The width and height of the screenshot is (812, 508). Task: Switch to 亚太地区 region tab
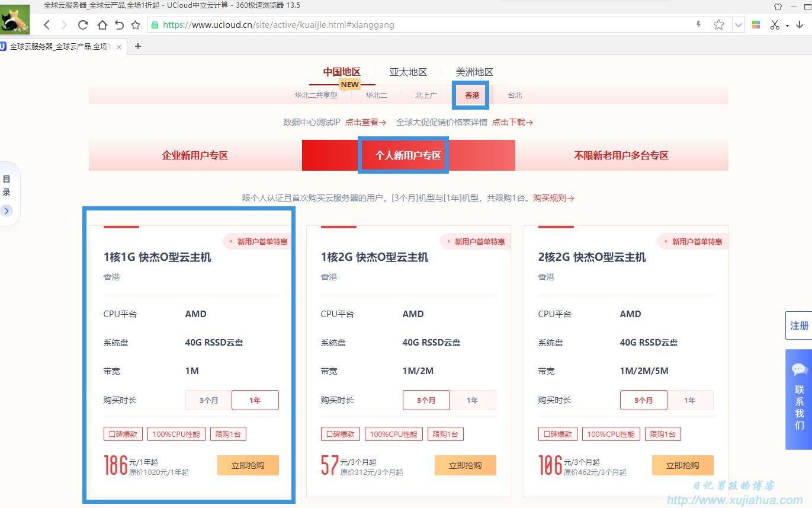[408, 72]
